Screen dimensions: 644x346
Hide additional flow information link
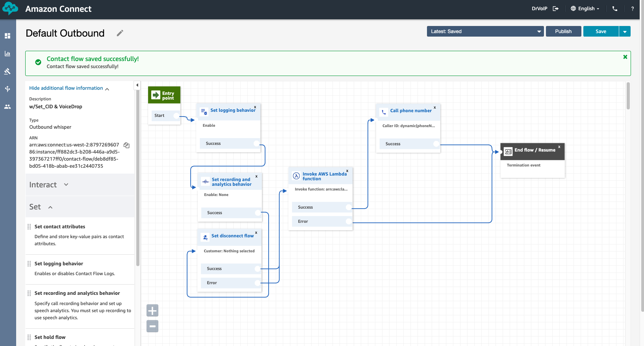[66, 88]
